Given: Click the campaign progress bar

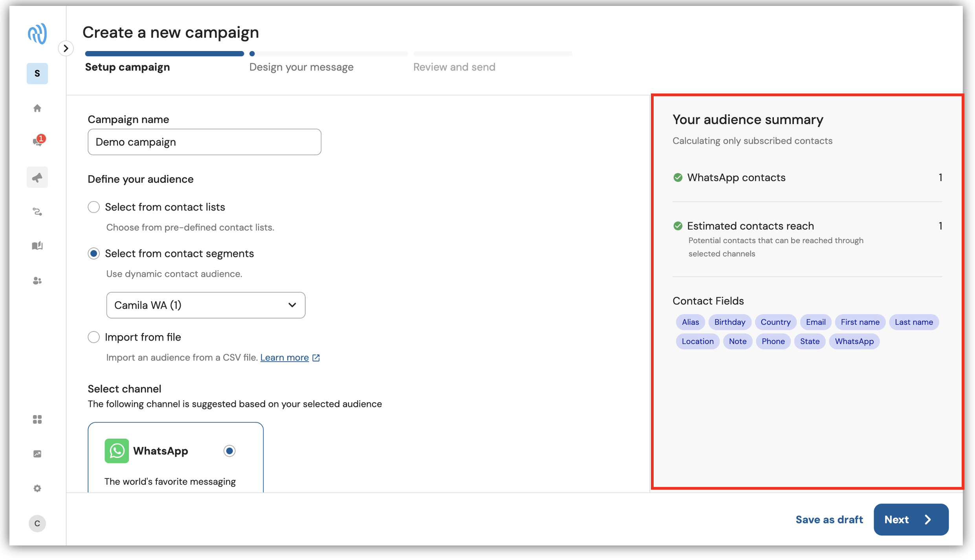Looking at the screenshot, I should (328, 53).
